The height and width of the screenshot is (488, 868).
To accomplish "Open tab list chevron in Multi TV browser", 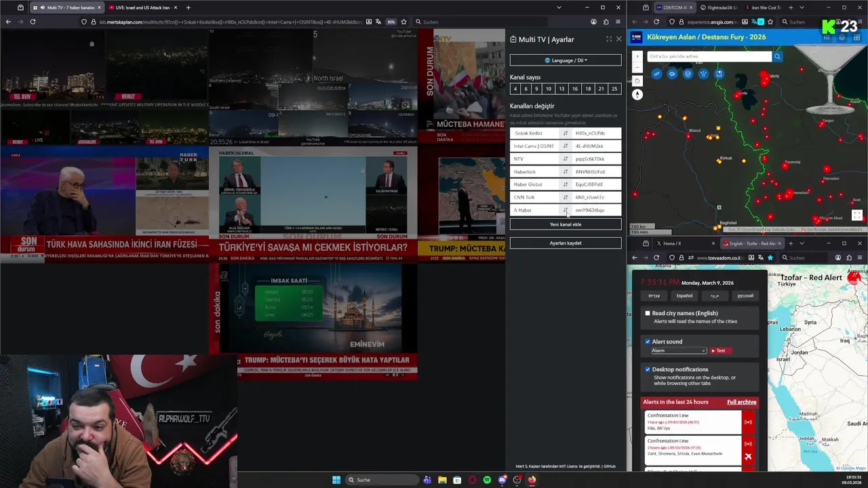I will [x=559, y=7].
